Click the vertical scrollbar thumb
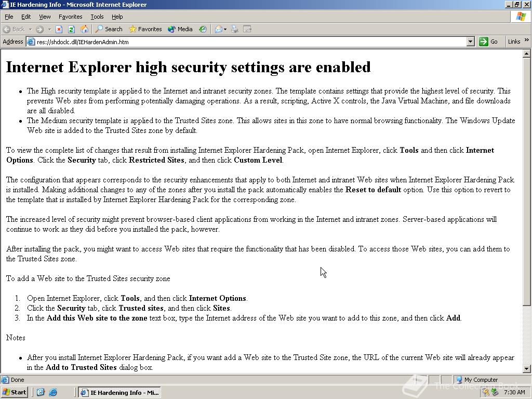 coord(526,181)
